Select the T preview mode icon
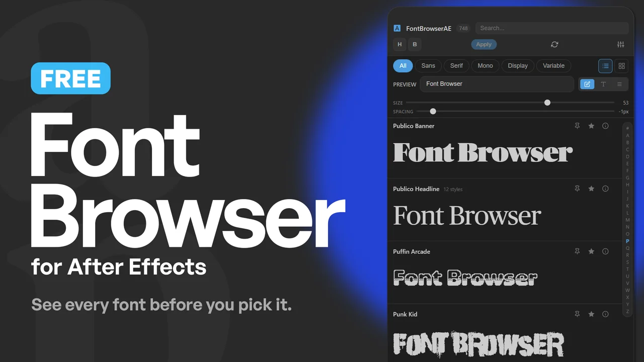The width and height of the screenshot is (644, 362). click(x=603, y=84)
